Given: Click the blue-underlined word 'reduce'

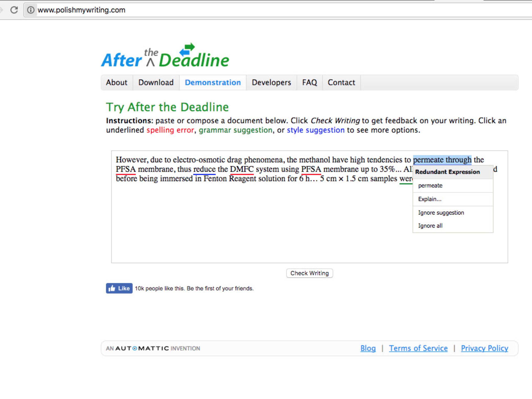Looking at the screenshot, I should click(x=204, y=169).
